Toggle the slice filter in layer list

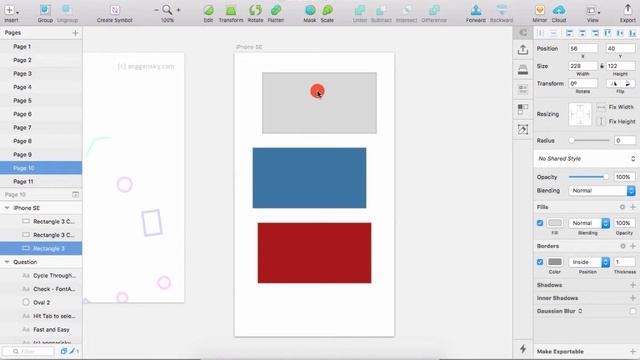click(x=73, y=351)
